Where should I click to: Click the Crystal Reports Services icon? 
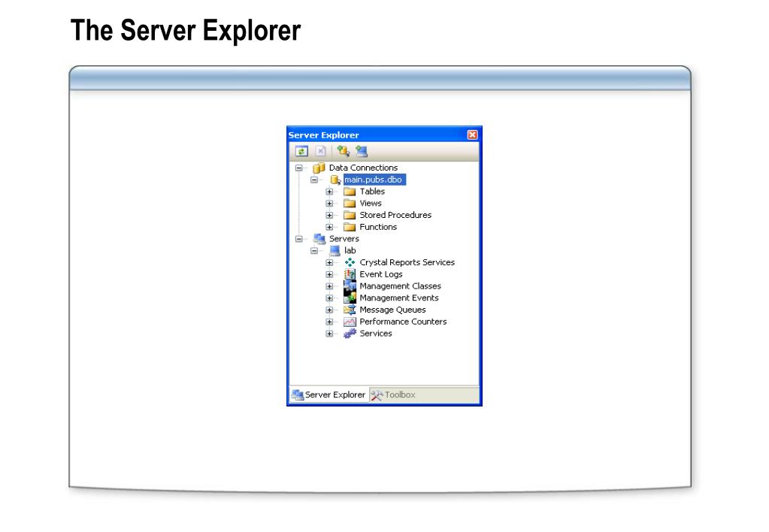[x=350, y=262]
